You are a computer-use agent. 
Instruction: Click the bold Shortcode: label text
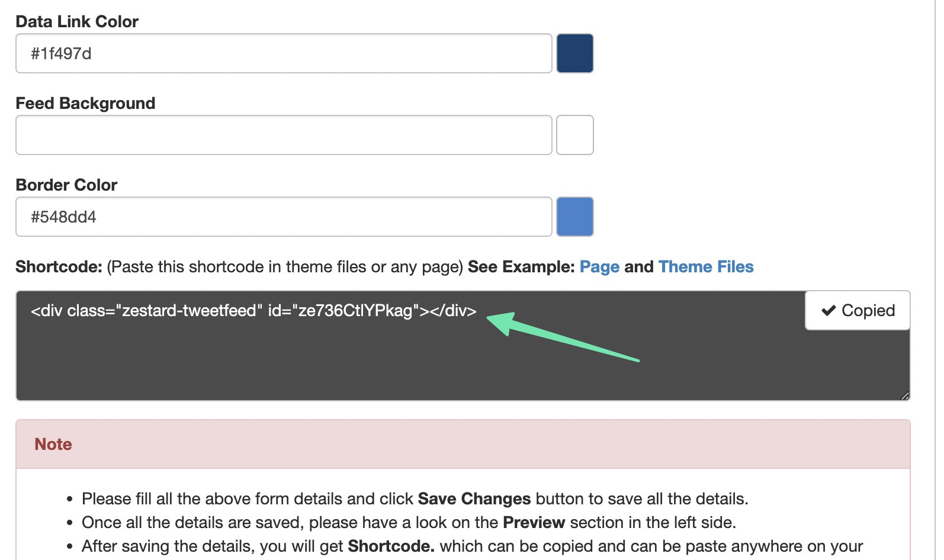pos(59,267)
